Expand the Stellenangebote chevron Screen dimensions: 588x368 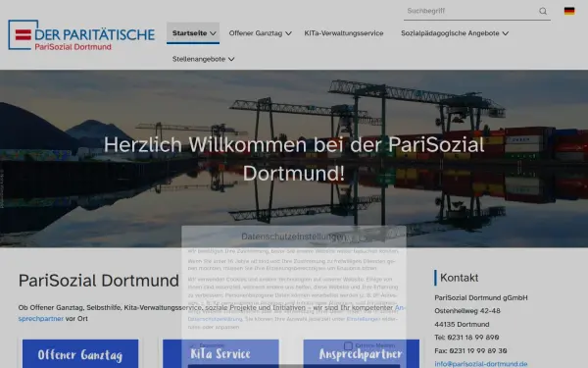[231, 59]
